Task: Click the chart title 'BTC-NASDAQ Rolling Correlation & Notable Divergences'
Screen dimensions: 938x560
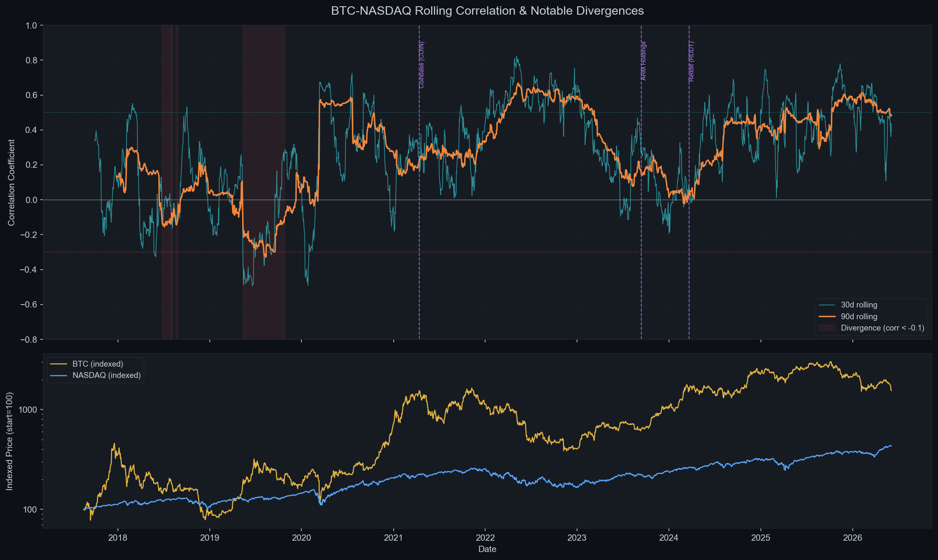Action: 487,10
